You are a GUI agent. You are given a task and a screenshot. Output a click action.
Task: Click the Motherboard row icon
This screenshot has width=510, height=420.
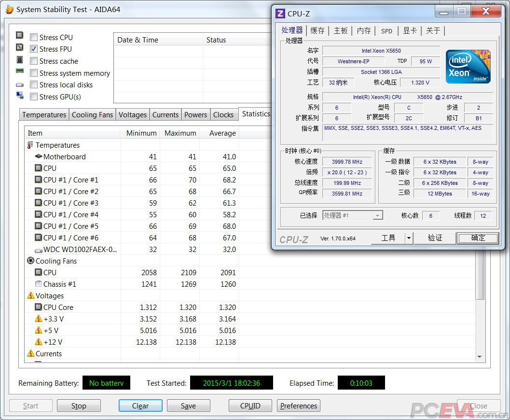[39, 157]
